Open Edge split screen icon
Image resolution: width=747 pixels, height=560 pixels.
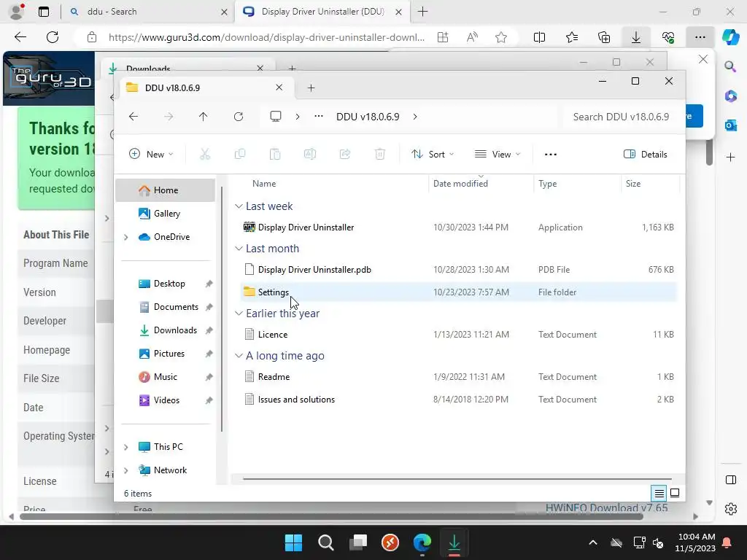pos(539,37)
